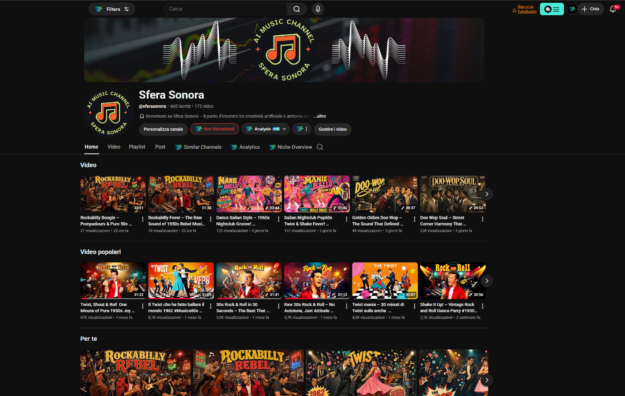Click the Video popolari section heading
625x396 pixels.
click(x=100, y=252)
